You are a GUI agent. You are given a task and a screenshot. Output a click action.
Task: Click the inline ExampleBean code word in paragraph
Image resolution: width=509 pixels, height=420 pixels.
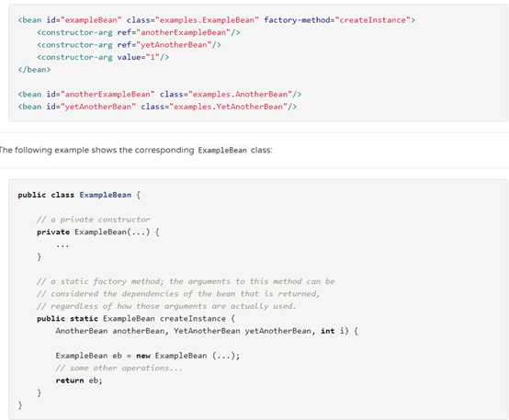coord(222,151)
